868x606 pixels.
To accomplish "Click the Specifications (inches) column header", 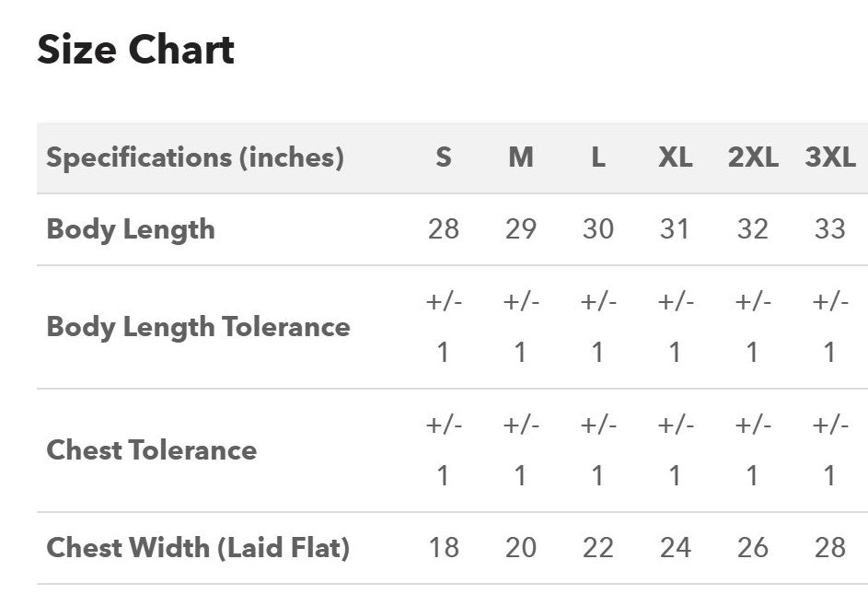I will pyautogui.click(x=195, y=157).
